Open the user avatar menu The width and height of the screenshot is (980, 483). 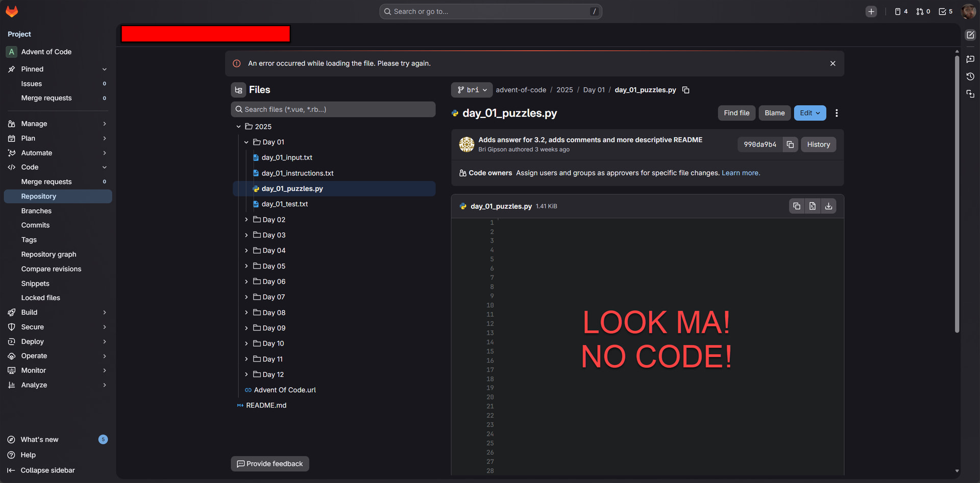968,12
